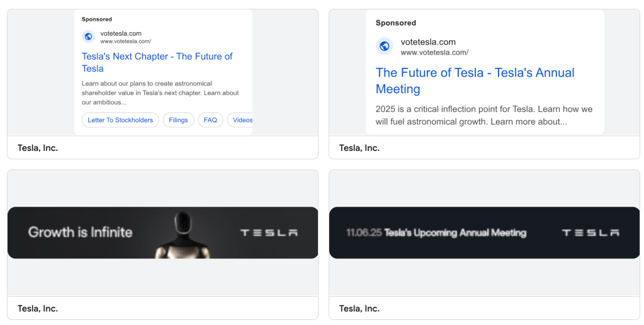
Task: Click the Tesla logo on the Upcoming Annual Meeting banner
Action: pos(590,233)
